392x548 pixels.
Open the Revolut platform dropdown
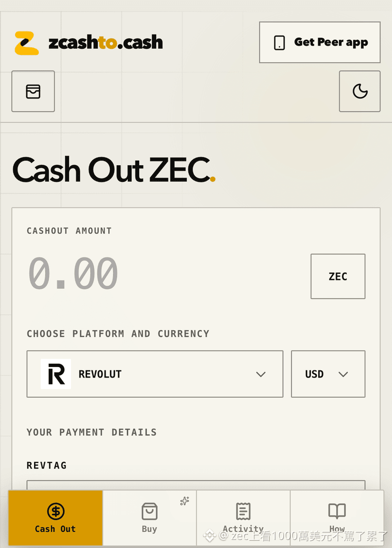155,374
